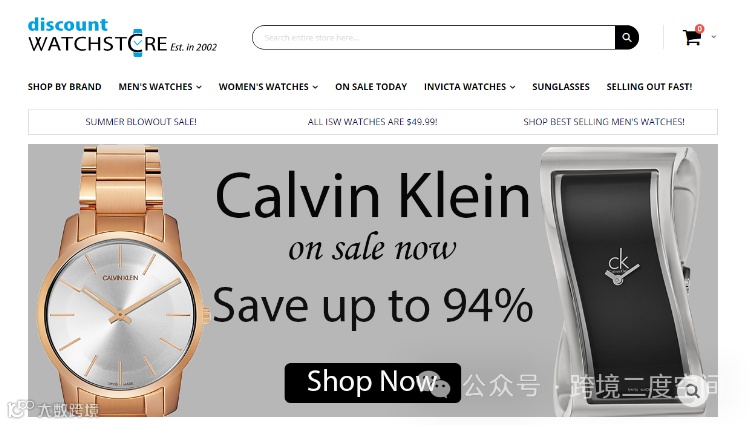Image resolution: width=754 pixels, height=425 pixels.
Task: Click the rose gold Calvin Klein watch image
Action: click(121, 281)
